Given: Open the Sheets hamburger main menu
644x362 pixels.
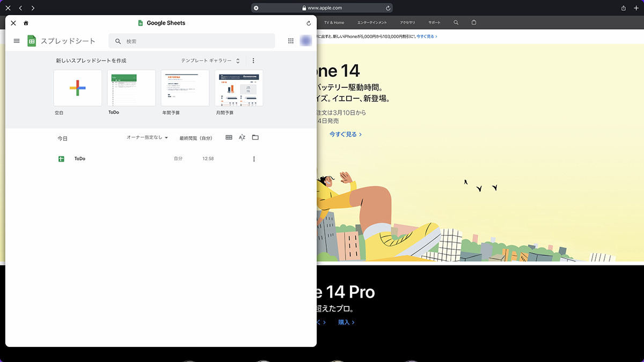Looking at the screenshot, I should point(17,41).
